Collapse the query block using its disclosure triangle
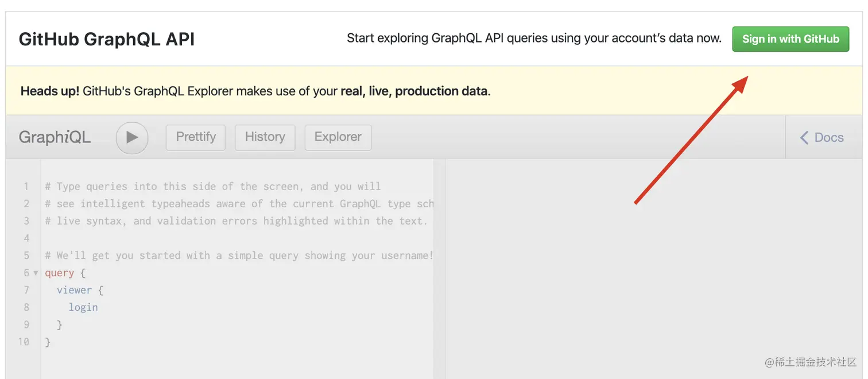Viewport: 868px width, 379px height. (36, 273)
